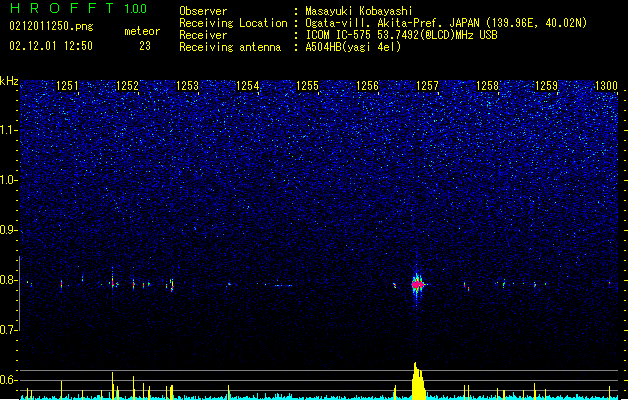Click receiver text ICOM IC-575 53.7492 MHz USB

(x=402, y=35)
